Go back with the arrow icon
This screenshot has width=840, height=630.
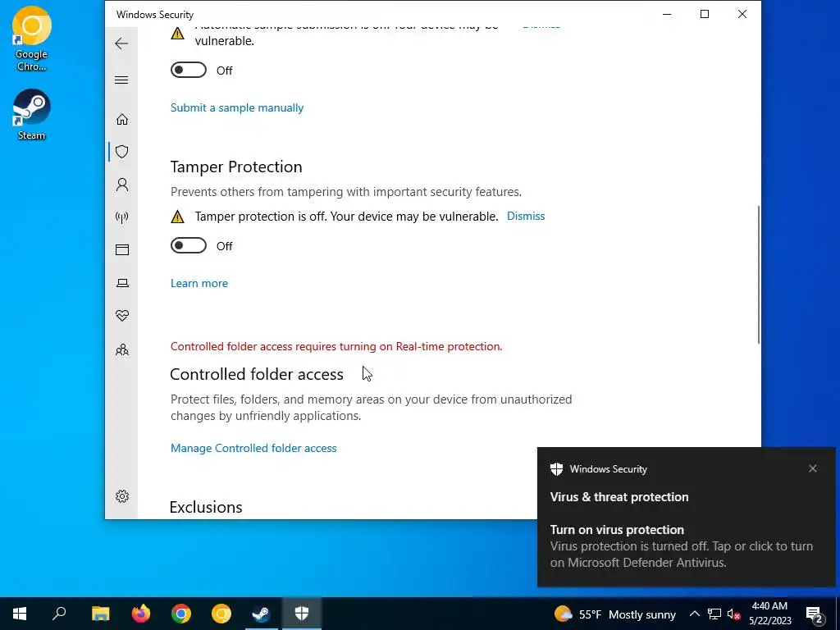pos(121,43)
